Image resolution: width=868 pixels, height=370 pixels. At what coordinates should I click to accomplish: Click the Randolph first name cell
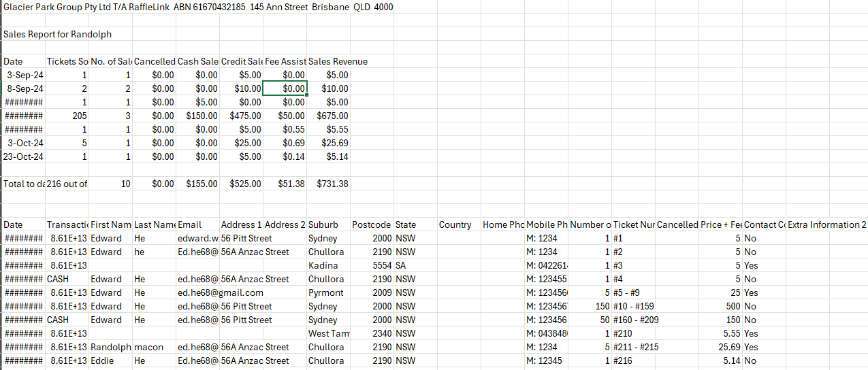coord(110,347)
